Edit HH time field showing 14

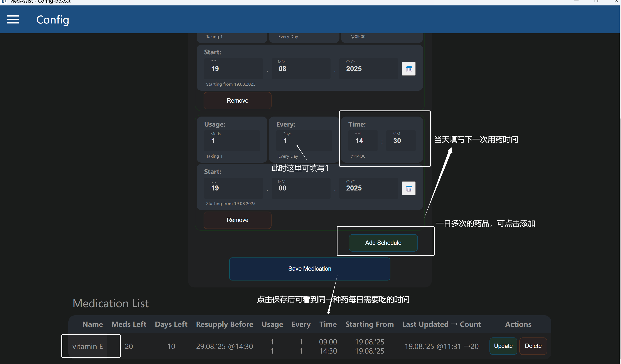(363, 140)
